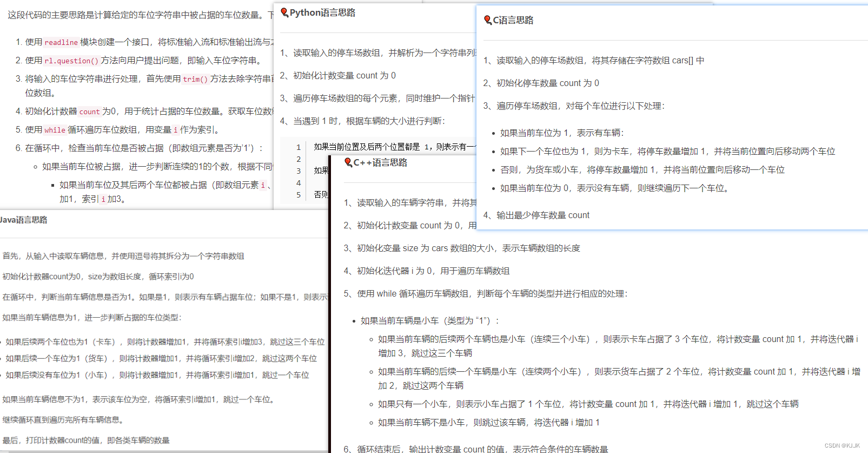Image resolution: width=868 pixels, height=453 pixels.
Task: Click code line number 3 in Python block
Action: click(299, 170)
